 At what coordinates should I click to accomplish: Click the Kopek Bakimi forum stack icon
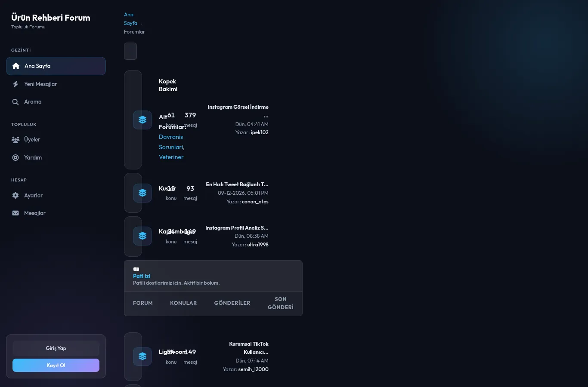click(x=142, y=120)
